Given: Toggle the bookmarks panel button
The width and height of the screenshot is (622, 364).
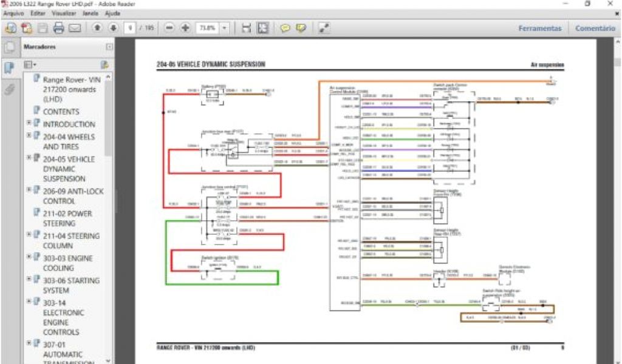Looking at the screenshot, I should click(x=9, y=68).
